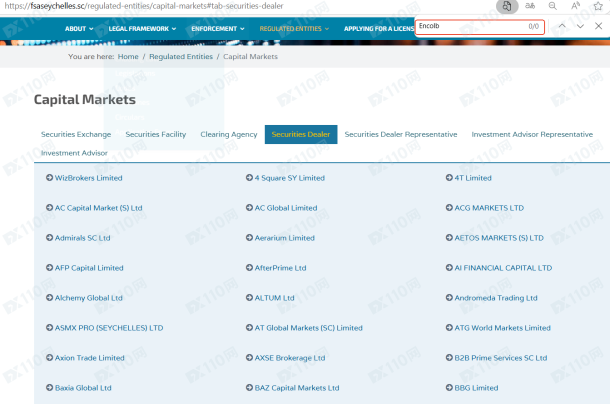
Task: Open 4T Limited entry
Action: (473, 178)
